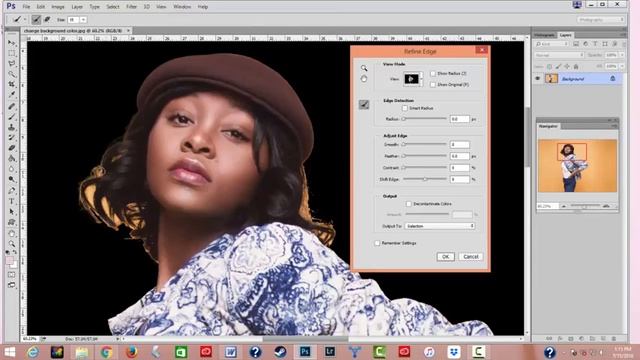Select the Lasso tool
The height and width of the screenshot is (360, 640).
(x=12, y=64)
